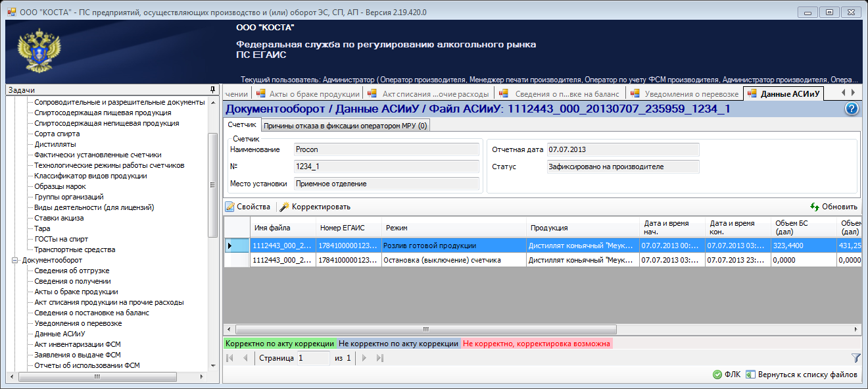The image size is (868, 389).
Task: Open Заявления о выдаче ФСМ item
Action: [x=78, y=355]
